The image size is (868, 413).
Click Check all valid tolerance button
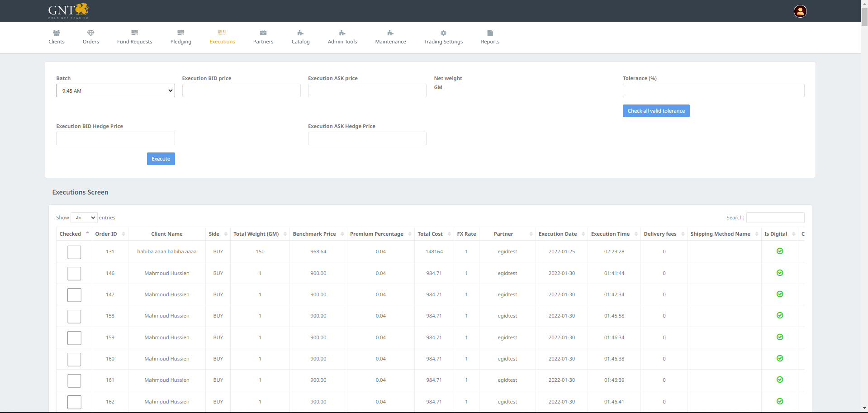(x=656, y=111)
